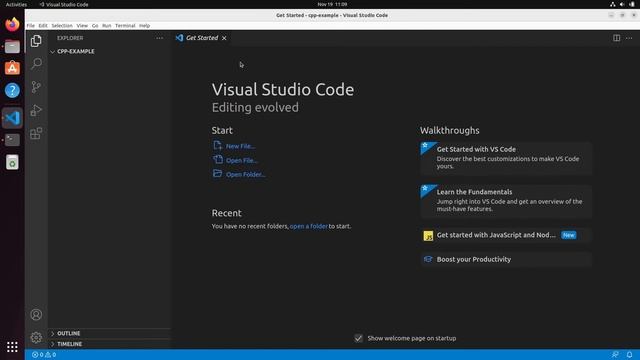Open the Extensions view

[x=36, y=133]
